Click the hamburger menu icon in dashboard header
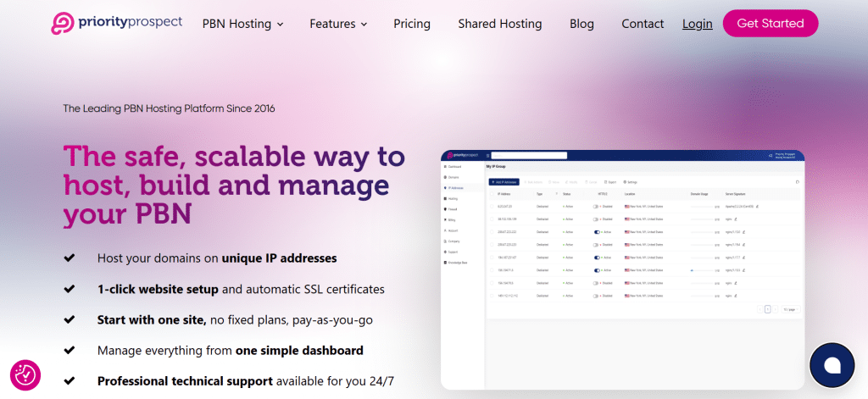Image resolution: width=868 pixels, height=399 pixels. [x=487, y=156]
